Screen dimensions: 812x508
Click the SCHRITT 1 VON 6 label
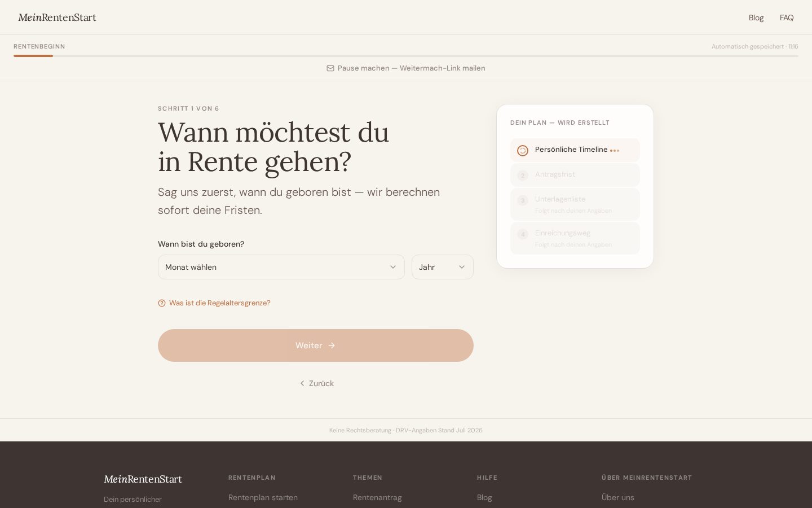click(x=188, y=108)
